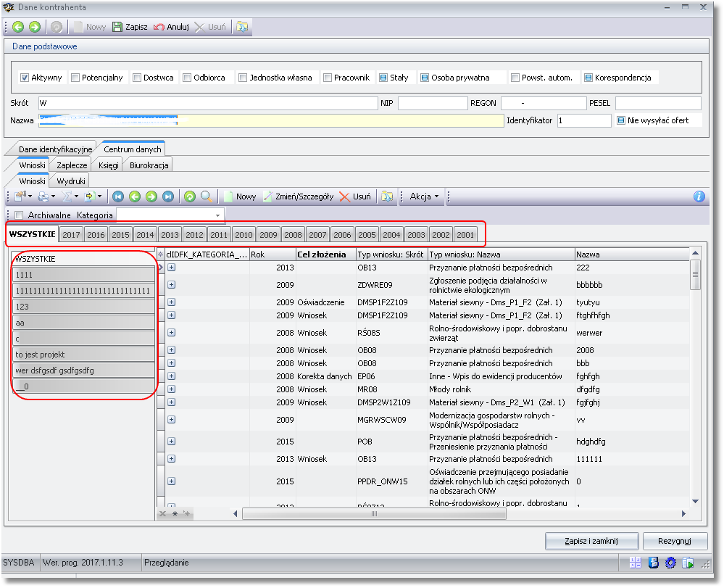Screen dimensions: 724x588
Task: Go to next contractor with top green forward arrow
Action: tap(35, 27)
